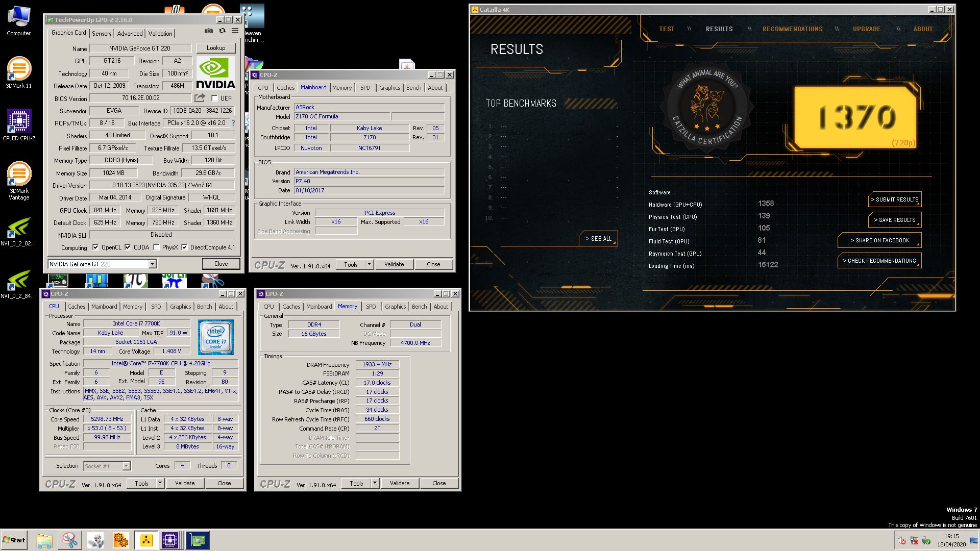The height and width of the screenshot is (551, 980).
Task: Click the safely remove hardware tray icon
Action: point(926,541)
